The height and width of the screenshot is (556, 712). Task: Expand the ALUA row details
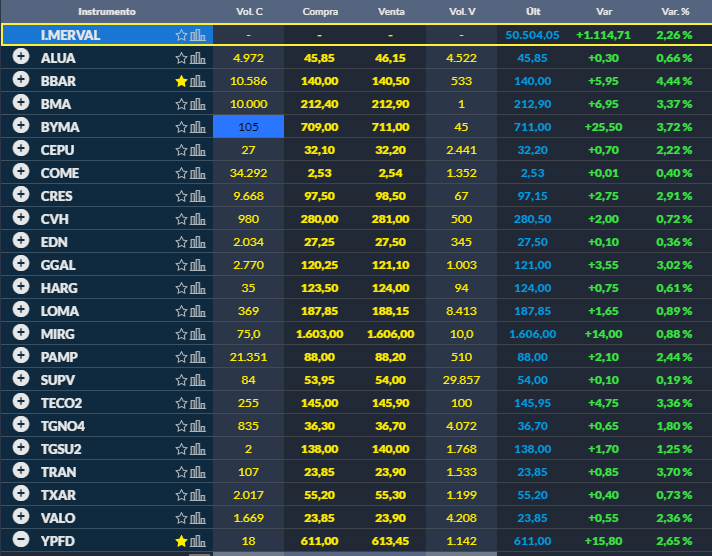click(x=21, y=56)
